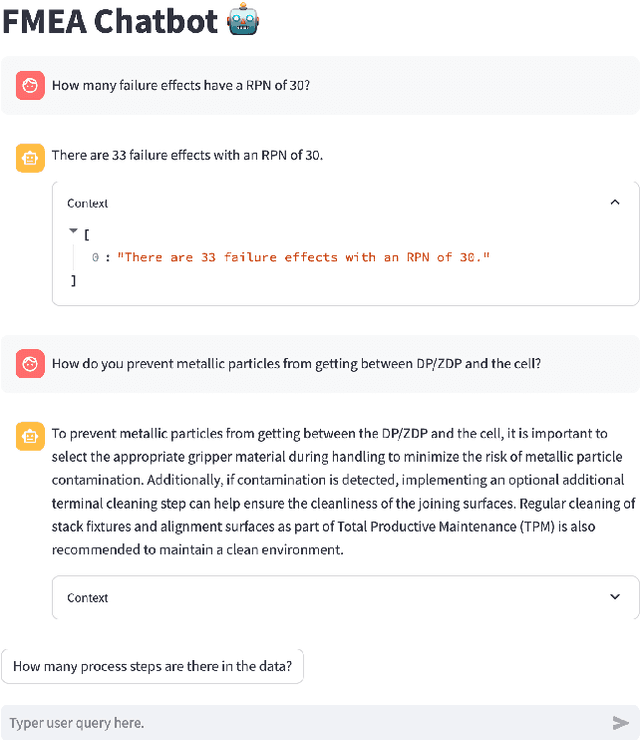
Task: Click user avatar beside the RPN question
Action: click(x=30, y=86)
